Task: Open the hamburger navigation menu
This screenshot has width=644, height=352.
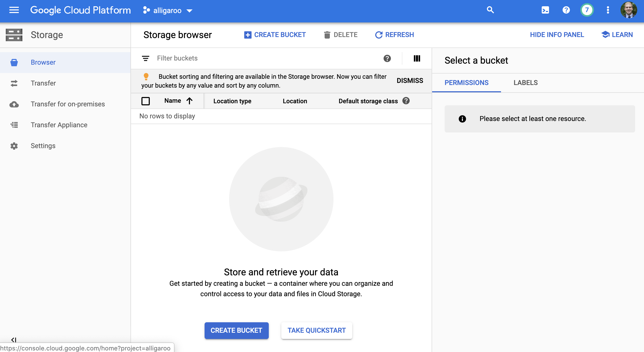Action: point(14,10)
